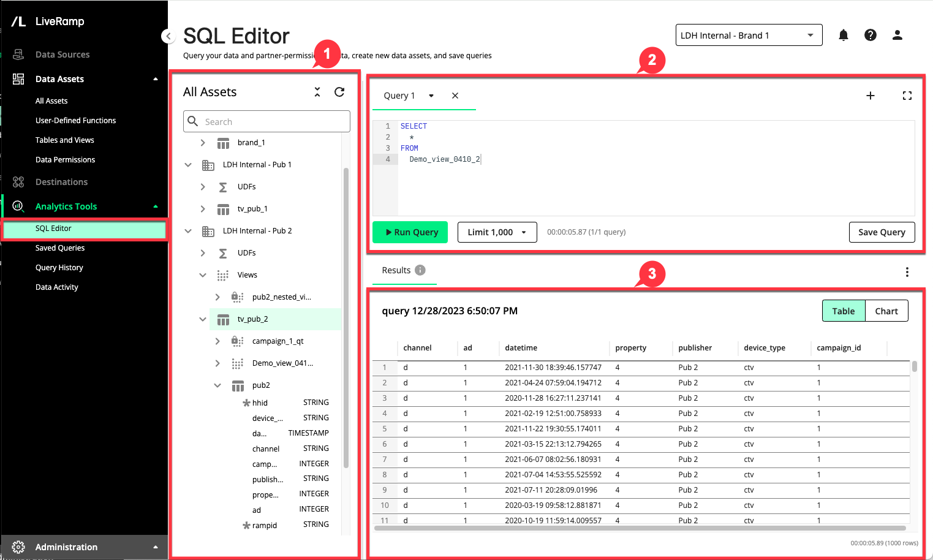Screen dimensions: 933x560
Task: Click the notifications bell icon
Action: 844,35
